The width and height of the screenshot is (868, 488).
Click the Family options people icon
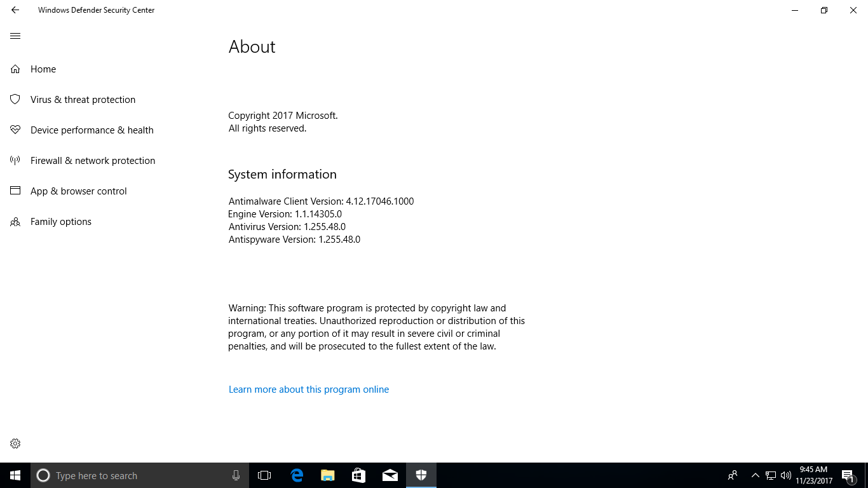(15, 222)
